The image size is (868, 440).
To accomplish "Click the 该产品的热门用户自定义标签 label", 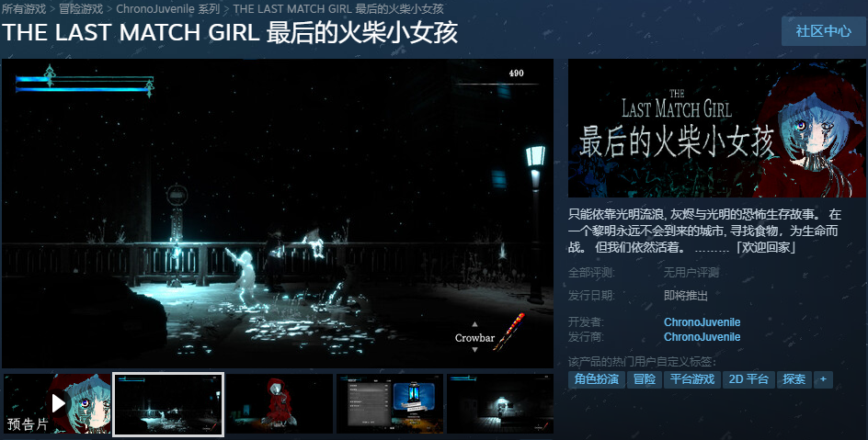I will point(642,362).
